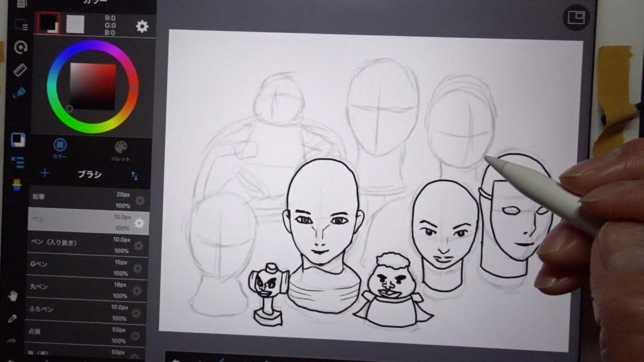Click the ブラシ panel heading
This screenshot has height=362, width=644.
(90, 174)
